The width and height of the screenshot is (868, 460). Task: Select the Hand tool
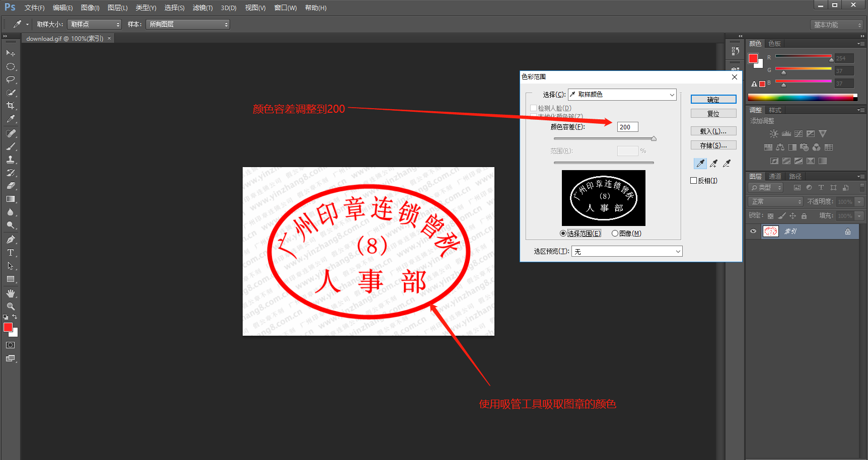tap(11, 293)
